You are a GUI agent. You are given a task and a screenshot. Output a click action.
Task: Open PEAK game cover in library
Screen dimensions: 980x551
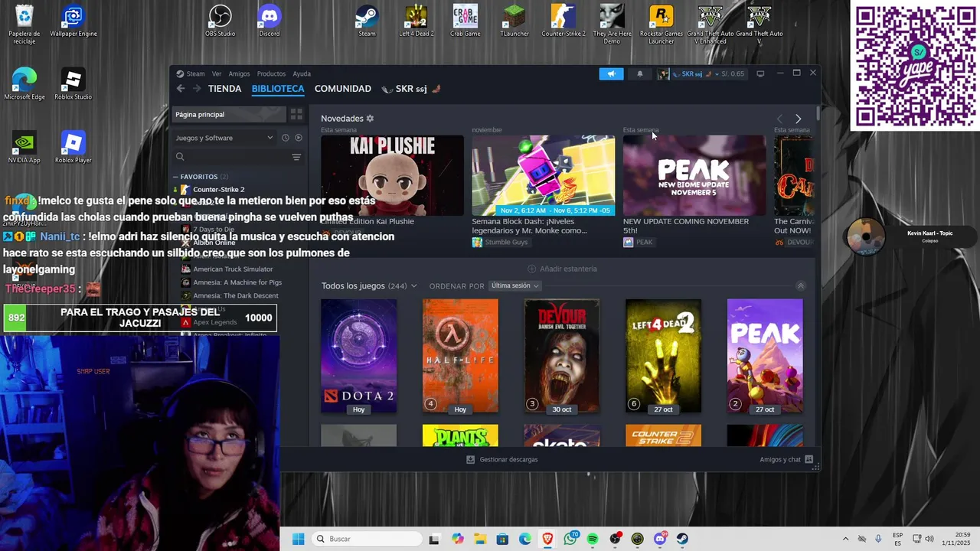[x=765, y=356]
